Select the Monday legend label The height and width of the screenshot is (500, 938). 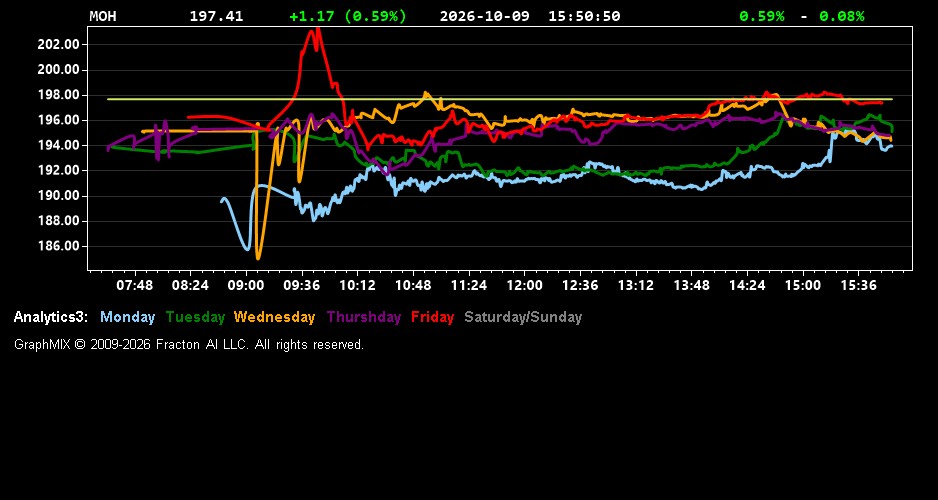click(127, 317)
